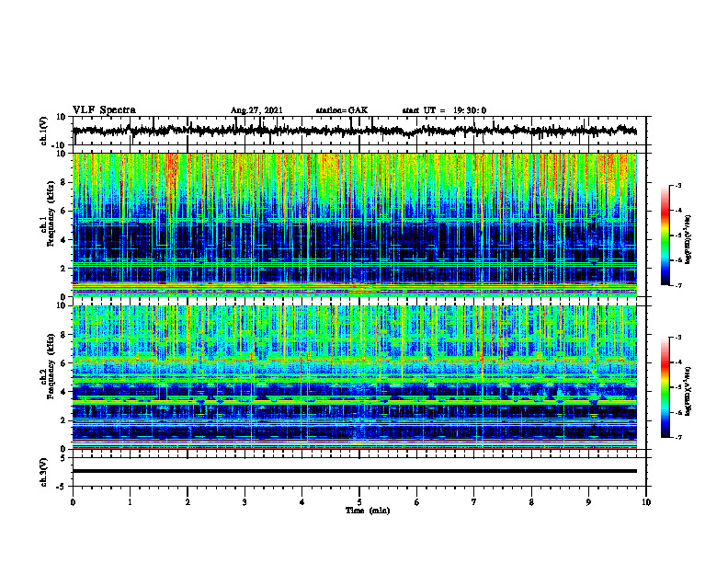Click the "8" kHz tick on ch.1 spectrogram axis
Image resolution: width=728 pixels, height=563 pixels.
click(63, 182)
